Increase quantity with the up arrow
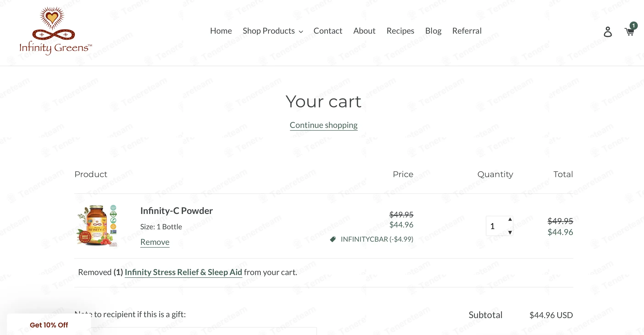Viewport: 644px width, 335px height. click(x=510, y=219)
